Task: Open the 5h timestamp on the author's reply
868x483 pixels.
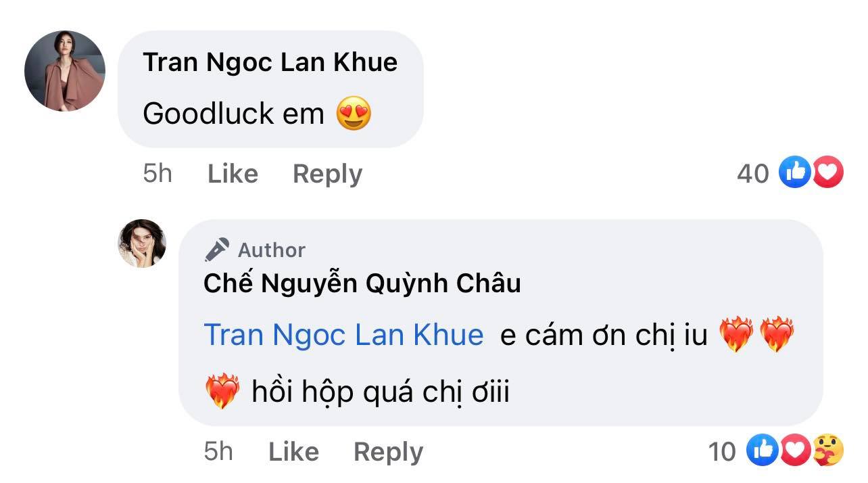Action: pos(218,451)
